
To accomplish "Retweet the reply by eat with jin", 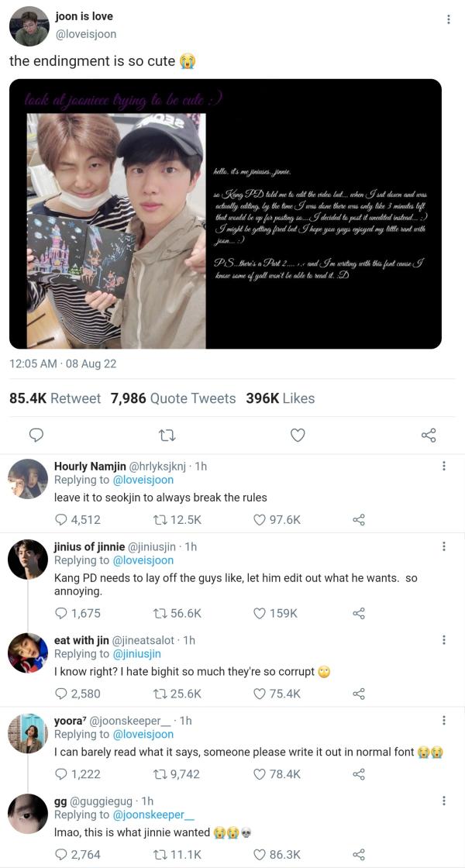I will 177,694.
